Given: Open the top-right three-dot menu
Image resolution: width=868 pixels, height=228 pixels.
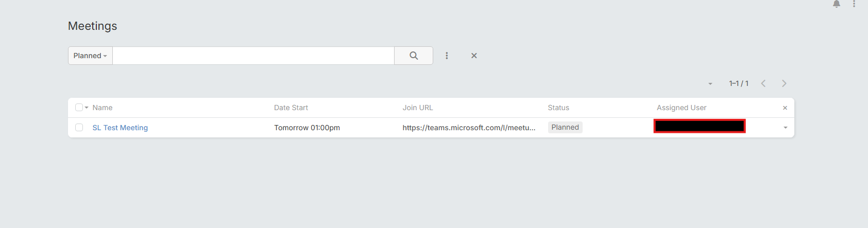Looking at the screenshot, I should point(854,4).
